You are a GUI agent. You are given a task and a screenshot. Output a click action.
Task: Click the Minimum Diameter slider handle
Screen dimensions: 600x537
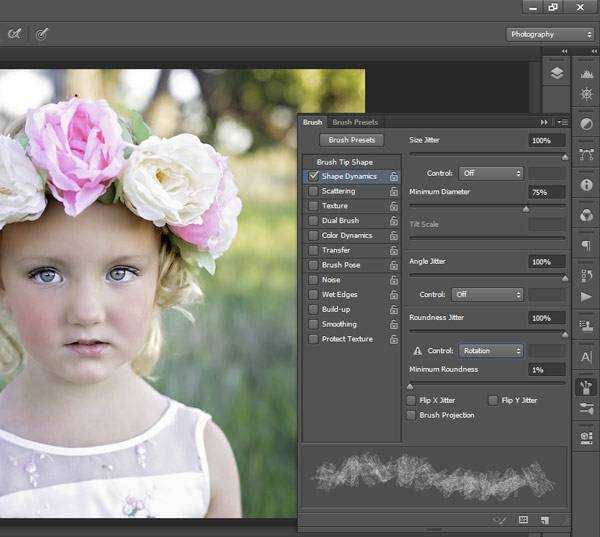(x=526, y=209)
